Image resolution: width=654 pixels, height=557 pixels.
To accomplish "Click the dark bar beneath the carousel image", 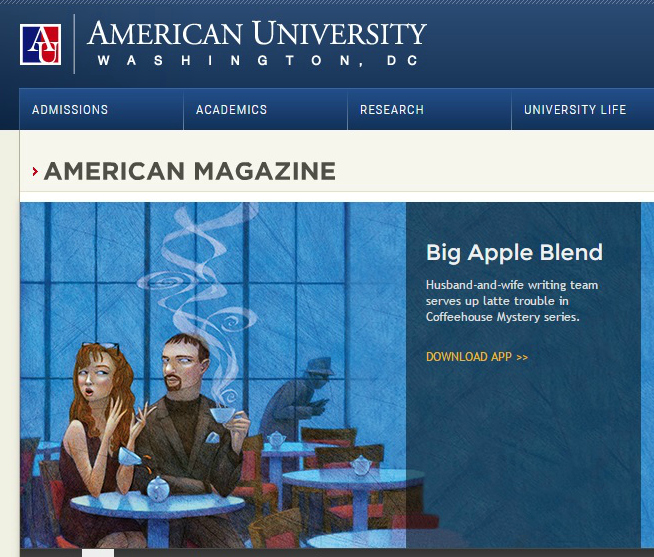I will pyautogui.click(x=337, y=553).
